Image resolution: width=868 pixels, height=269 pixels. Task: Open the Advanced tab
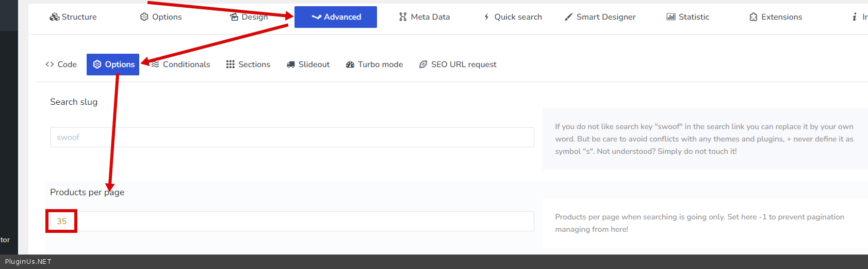coord(336,17)
